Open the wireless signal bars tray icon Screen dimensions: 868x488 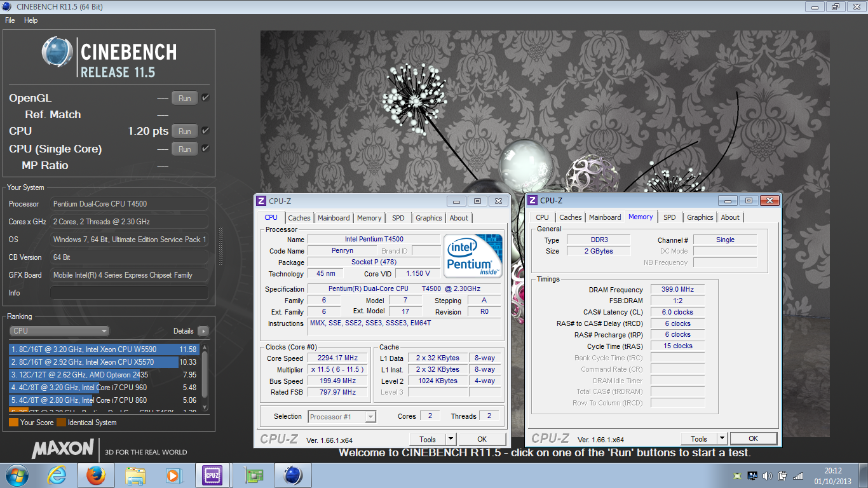tap(799, 475)
